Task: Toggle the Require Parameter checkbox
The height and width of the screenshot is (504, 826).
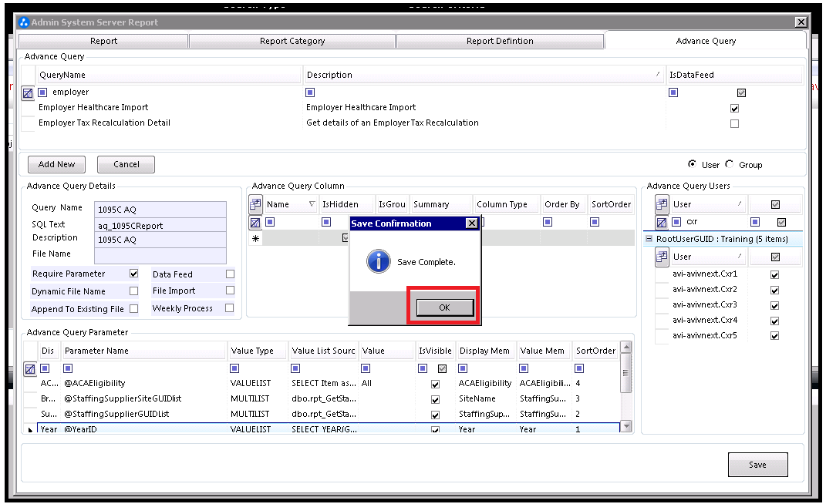Action: point(133,274)
